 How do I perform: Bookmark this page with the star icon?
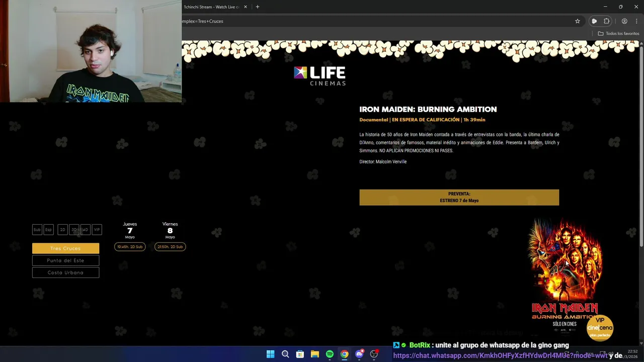click(x=578, y=21)
